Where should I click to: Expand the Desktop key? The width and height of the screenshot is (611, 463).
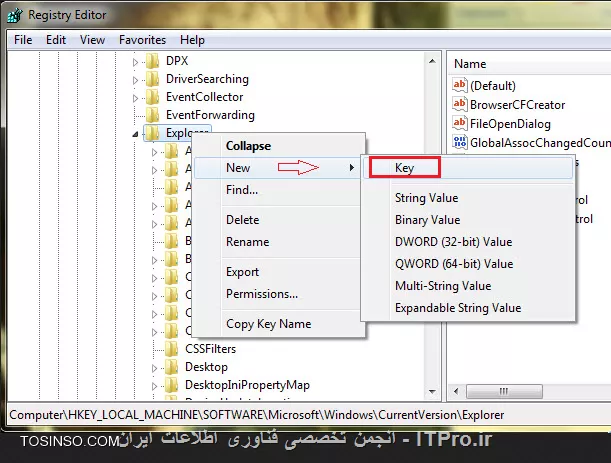click(154, 368)
